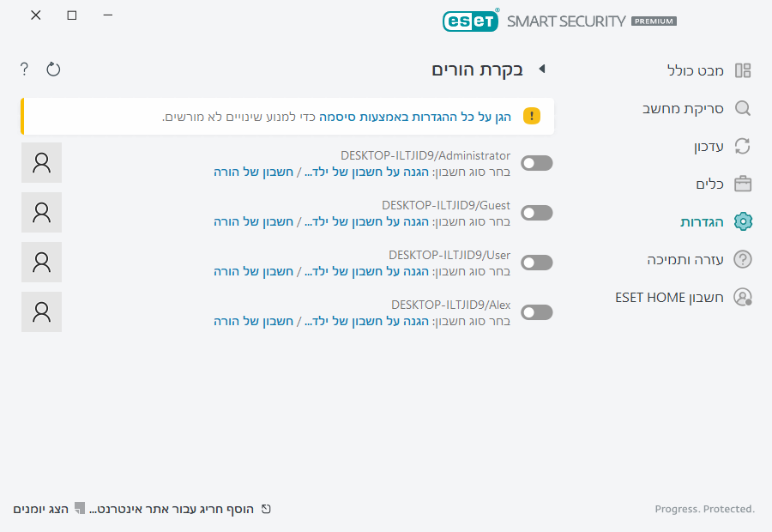The image size is (772, 532).
Task: Go to Computer Scan menu item
Action: pos(684,108)
